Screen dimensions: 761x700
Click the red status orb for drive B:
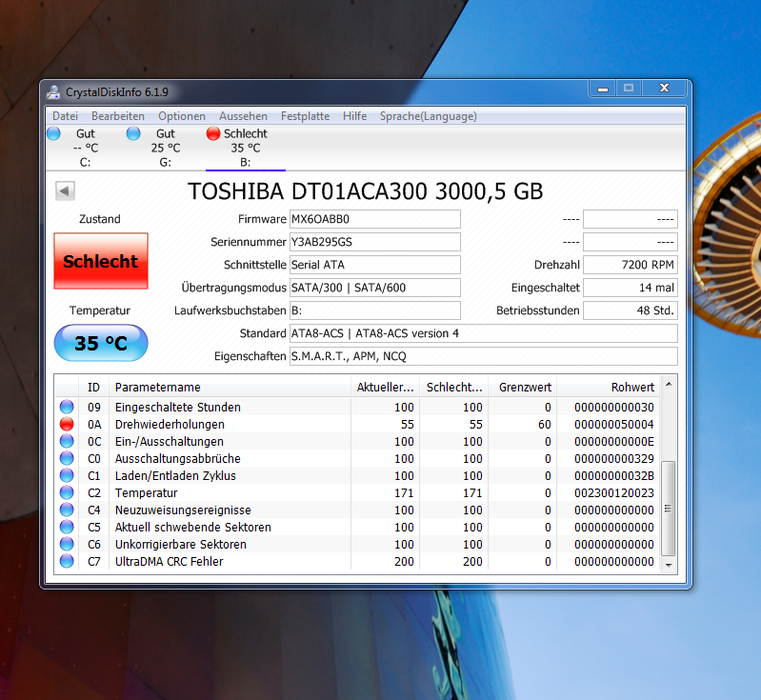[x=213, y=133]
